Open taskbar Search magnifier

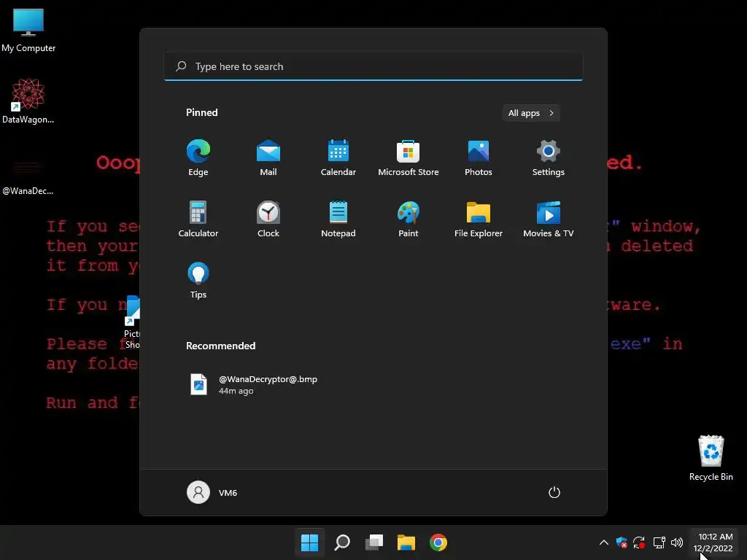pos(342,542)
